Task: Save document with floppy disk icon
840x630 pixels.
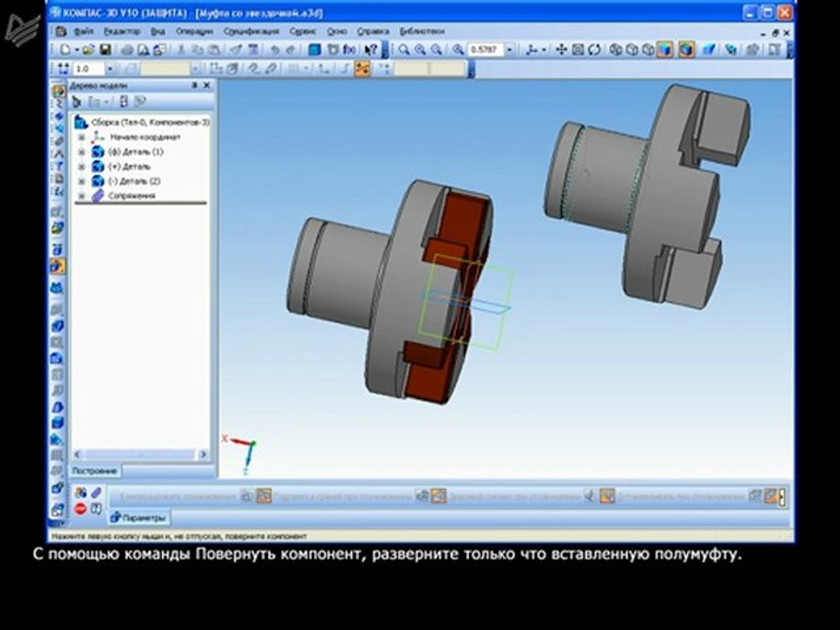Action: (x=106, y=50)
